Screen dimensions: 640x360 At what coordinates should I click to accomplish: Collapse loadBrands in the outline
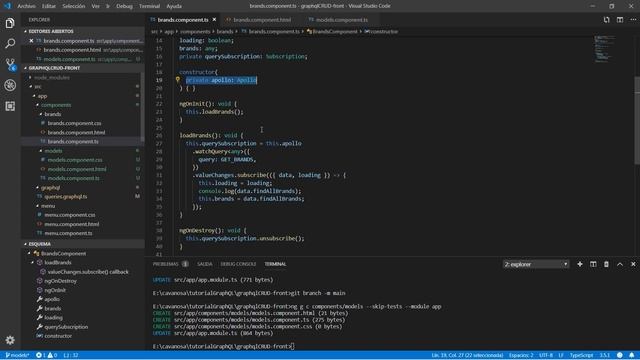33,262
